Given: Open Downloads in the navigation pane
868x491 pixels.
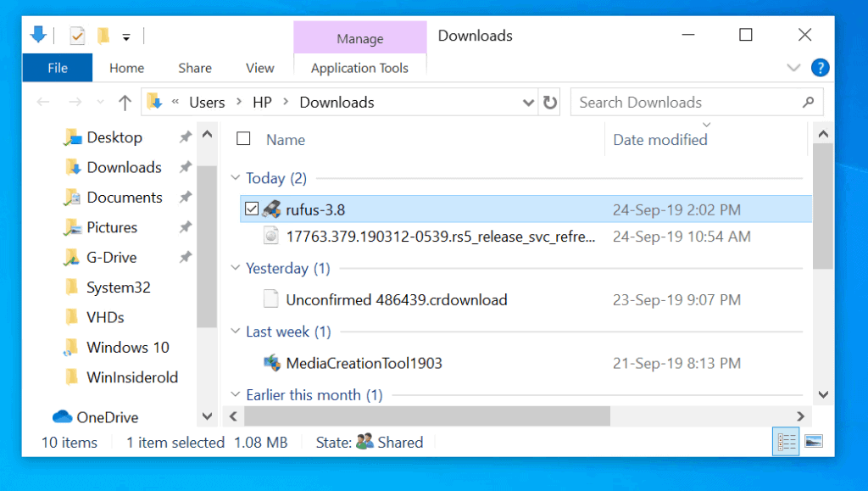Looking at the screenshot, I should (x=124, y=167).
